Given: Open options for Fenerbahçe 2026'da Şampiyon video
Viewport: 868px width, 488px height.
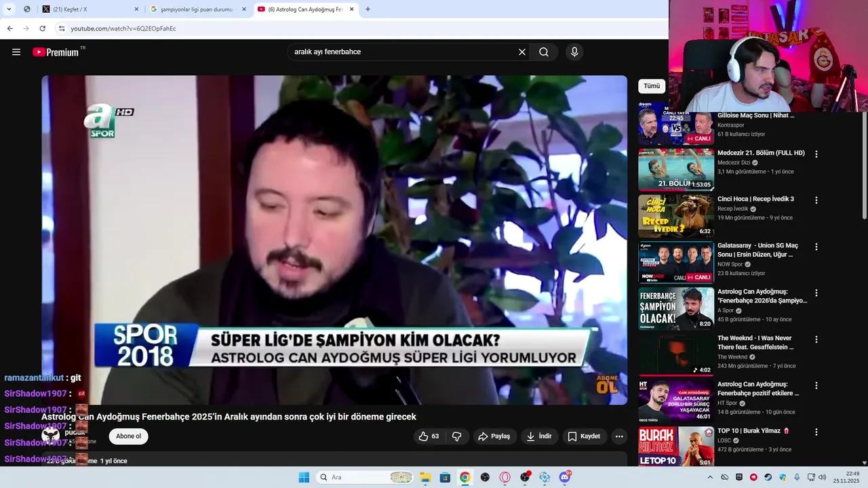Looking at the screenshot, I should [x=816, y=293].
